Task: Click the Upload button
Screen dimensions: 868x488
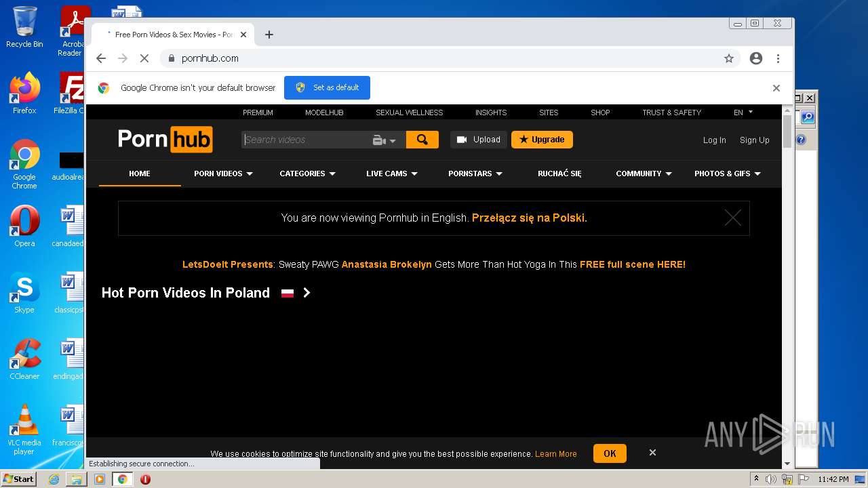Action: click(x=479, y=140)
